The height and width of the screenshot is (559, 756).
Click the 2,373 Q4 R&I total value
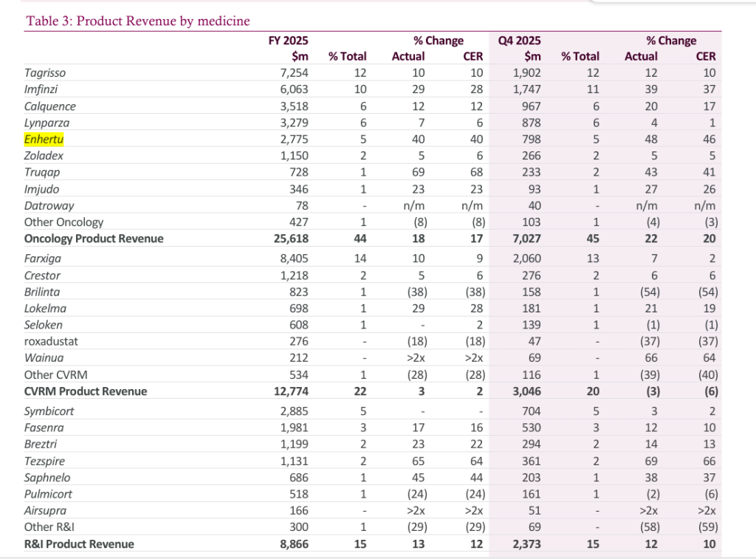tap(526, 544)
